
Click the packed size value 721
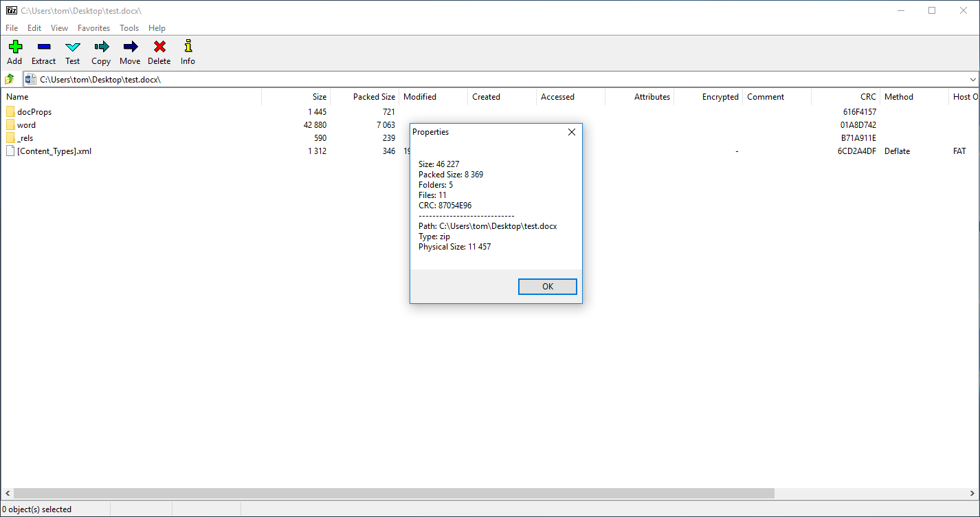point(389,111)
